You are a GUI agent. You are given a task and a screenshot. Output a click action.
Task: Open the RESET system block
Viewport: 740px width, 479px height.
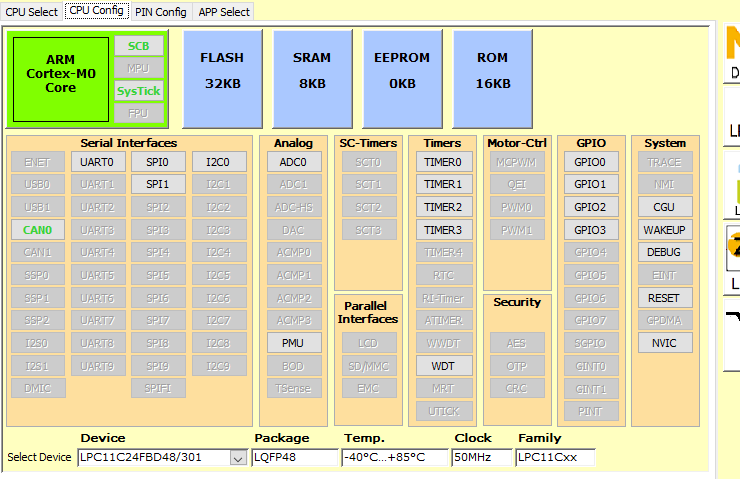click(x=665, y=298)
